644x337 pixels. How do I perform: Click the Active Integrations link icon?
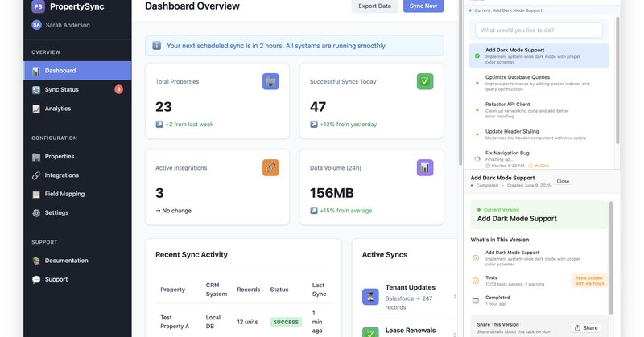[x=270, y=167]
